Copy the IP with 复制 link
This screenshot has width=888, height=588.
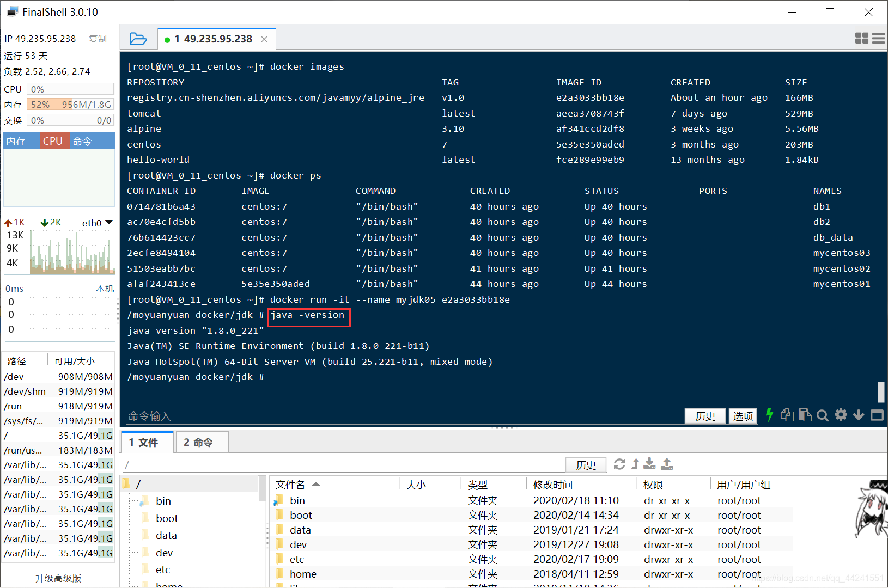[x=98, y=39]
